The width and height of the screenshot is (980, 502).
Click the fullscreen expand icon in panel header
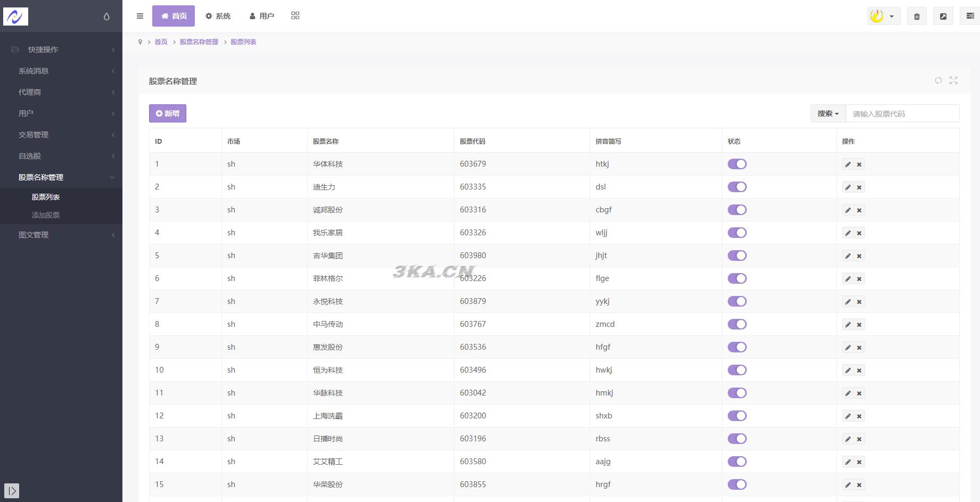tap(953, 80)
